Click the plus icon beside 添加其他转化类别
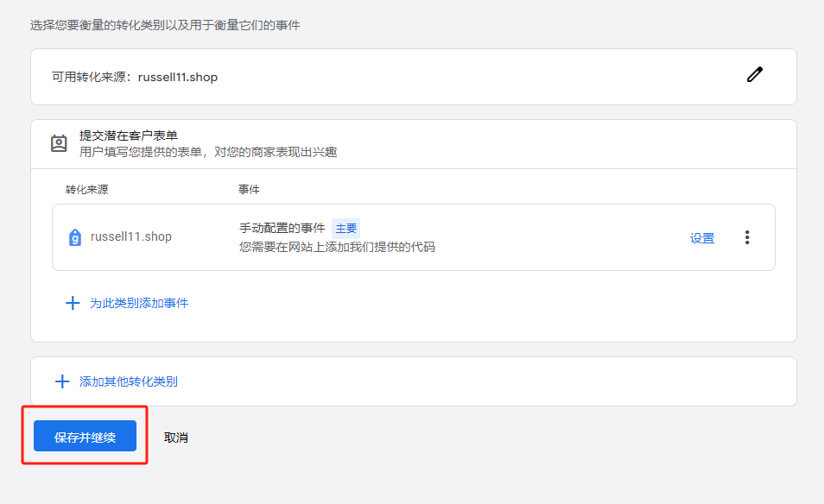824x504 pixels. (x=61, y=381)
